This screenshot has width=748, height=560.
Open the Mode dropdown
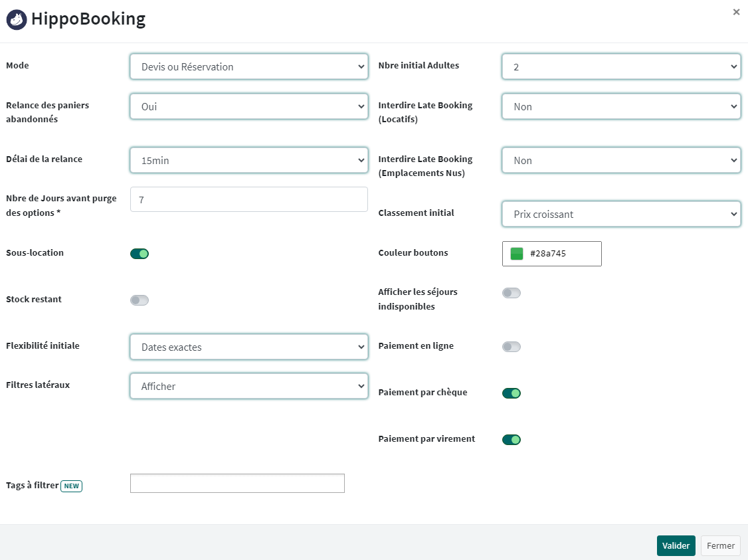(249, 67)
